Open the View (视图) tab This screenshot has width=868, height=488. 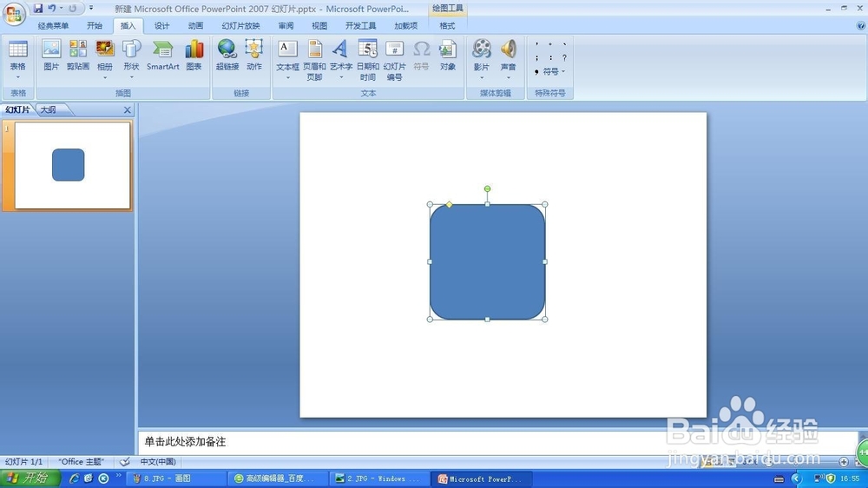click(x=319, y=26)
